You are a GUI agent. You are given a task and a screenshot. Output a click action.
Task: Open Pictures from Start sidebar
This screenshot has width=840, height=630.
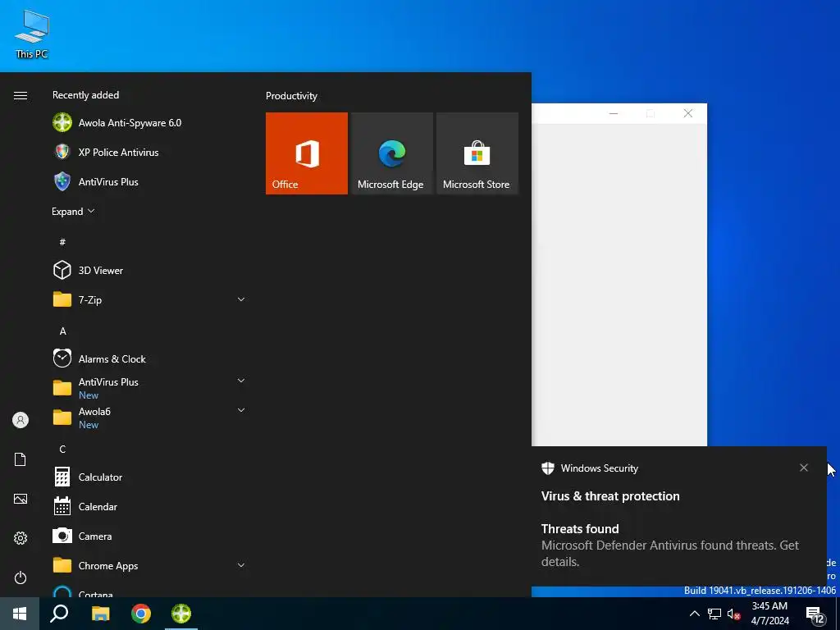coord(21,499)
